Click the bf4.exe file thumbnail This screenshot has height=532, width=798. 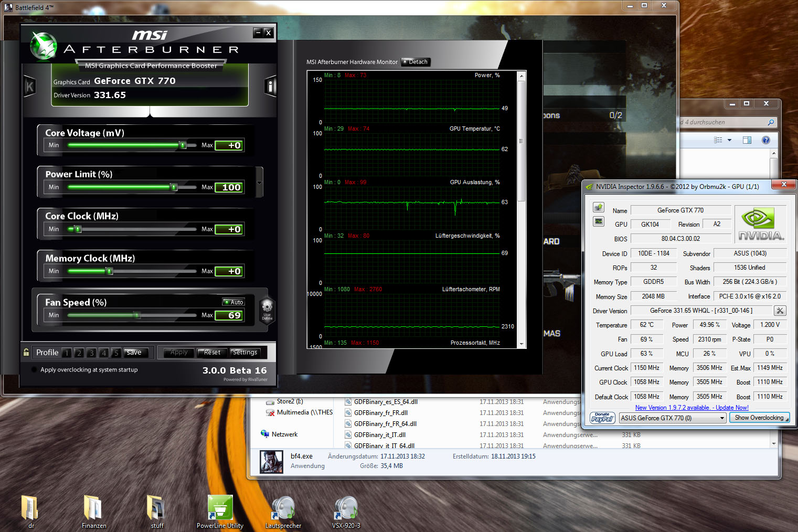point(271,462)
